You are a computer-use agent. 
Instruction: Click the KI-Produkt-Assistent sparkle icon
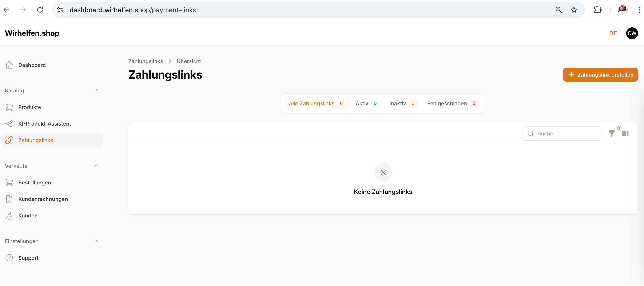(9, 124)
